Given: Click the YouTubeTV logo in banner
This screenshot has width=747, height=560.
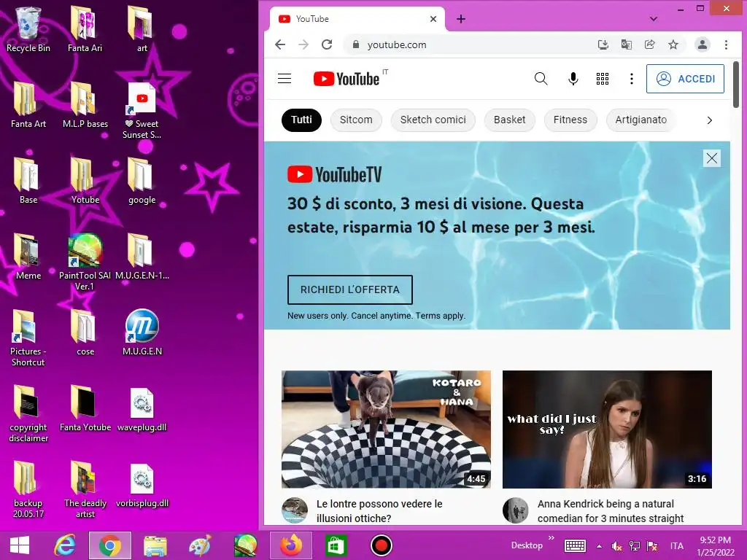Looking at the screenshot, I should (x=334, y=175).
